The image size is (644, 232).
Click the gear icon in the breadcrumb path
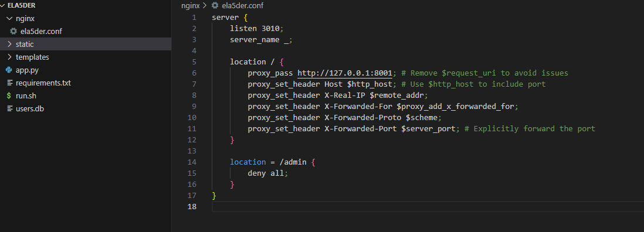(215, 6)
